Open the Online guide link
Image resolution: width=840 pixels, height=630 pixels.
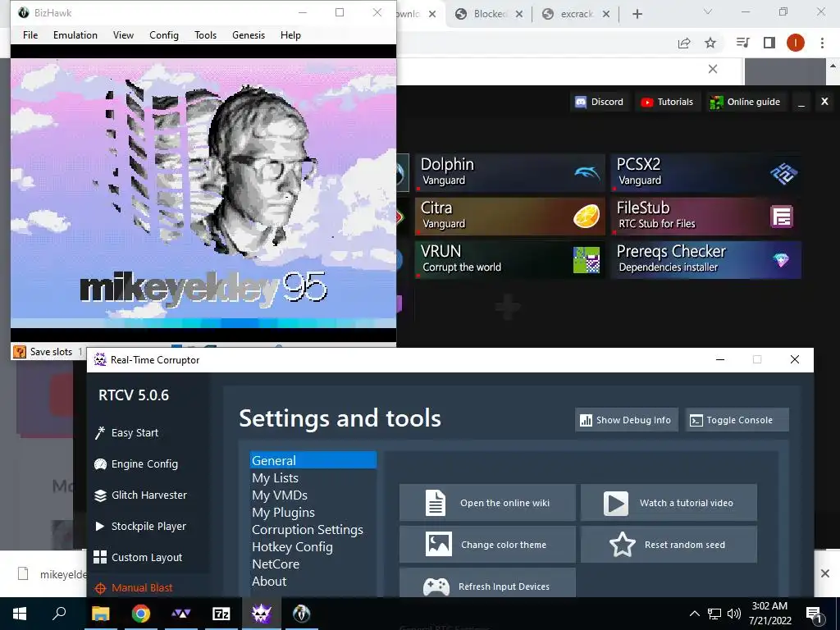745,102
